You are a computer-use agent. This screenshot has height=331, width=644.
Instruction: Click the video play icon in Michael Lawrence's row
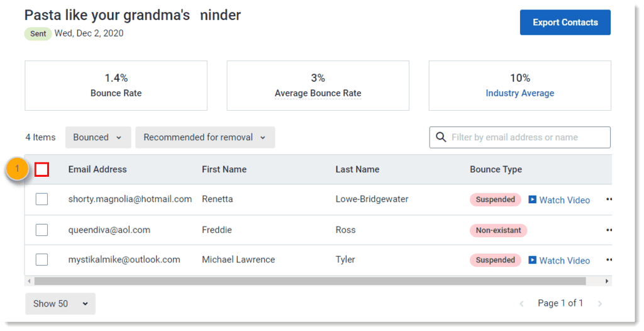click(x=532, y=260)
